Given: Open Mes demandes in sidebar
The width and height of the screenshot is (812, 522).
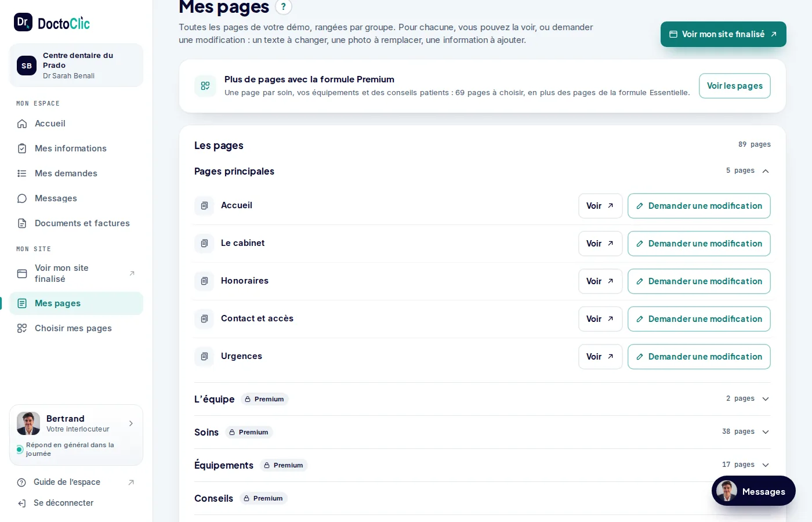Looking at the screenshot, I should coord(76,173).
